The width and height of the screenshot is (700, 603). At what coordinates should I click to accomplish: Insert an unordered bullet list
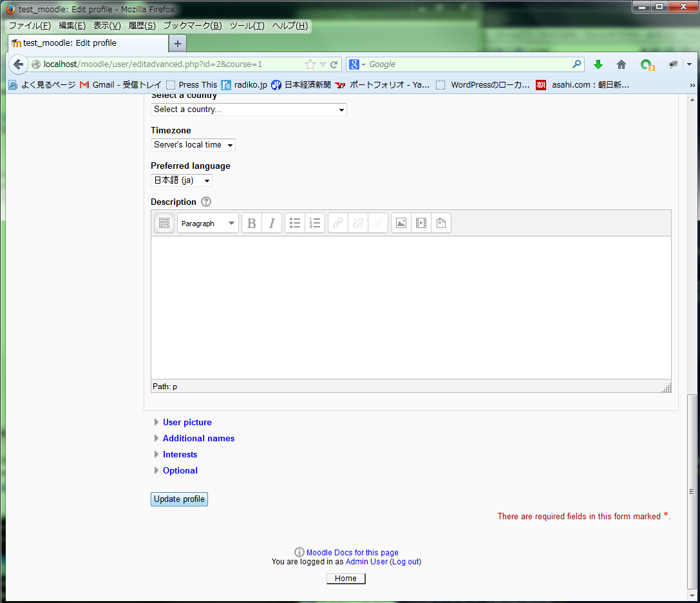[x=295, y=223]
